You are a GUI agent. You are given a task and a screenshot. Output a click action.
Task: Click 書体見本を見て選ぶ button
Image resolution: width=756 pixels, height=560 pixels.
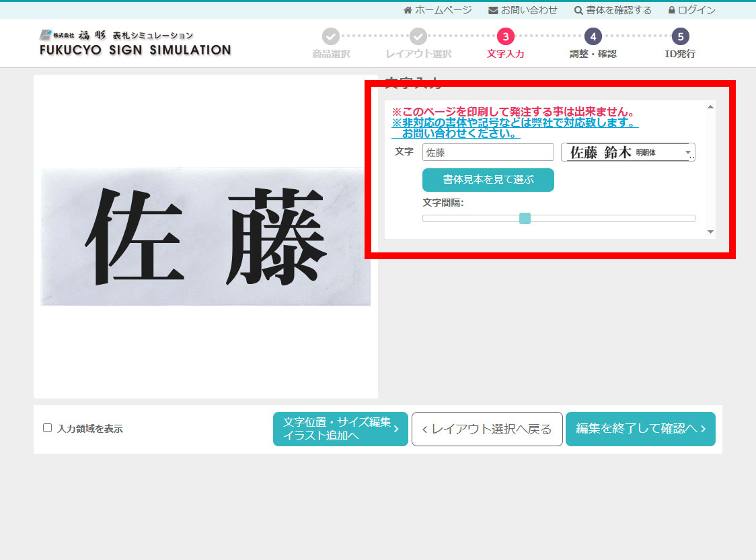[488, 180]
